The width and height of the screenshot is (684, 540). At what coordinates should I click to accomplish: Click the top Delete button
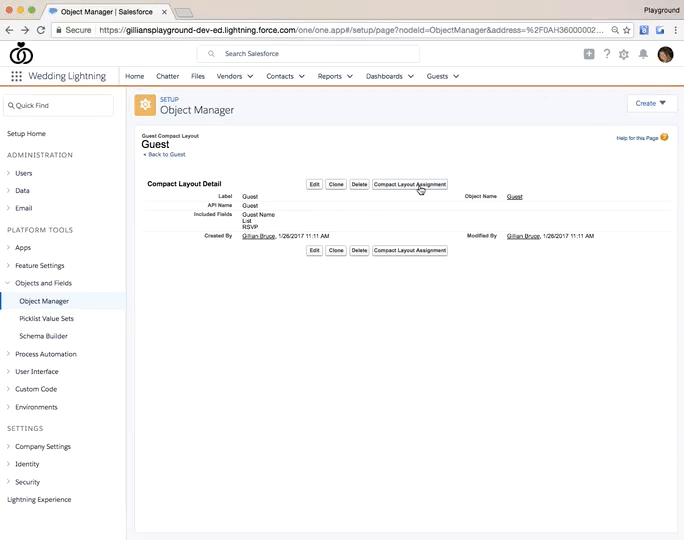pos(359,185)
